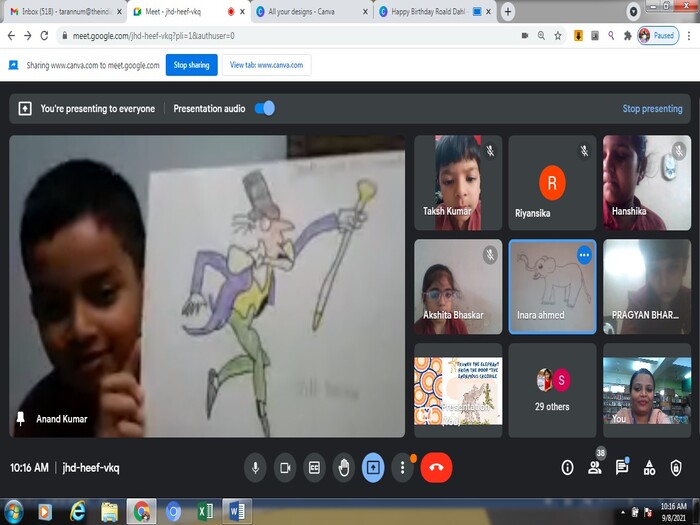
Task: Toggle Presentation audio switch
Action: tap(265, 108)
